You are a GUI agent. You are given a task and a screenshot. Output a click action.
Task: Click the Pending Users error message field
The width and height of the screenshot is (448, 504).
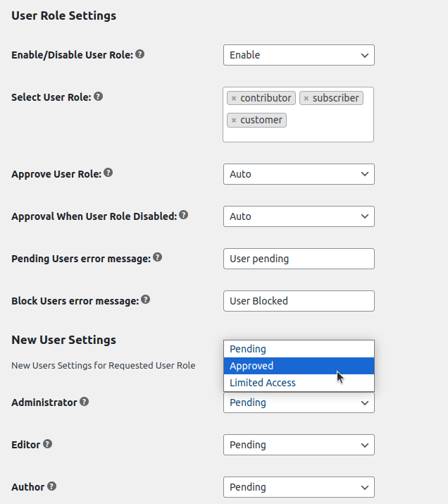(299, 259)
